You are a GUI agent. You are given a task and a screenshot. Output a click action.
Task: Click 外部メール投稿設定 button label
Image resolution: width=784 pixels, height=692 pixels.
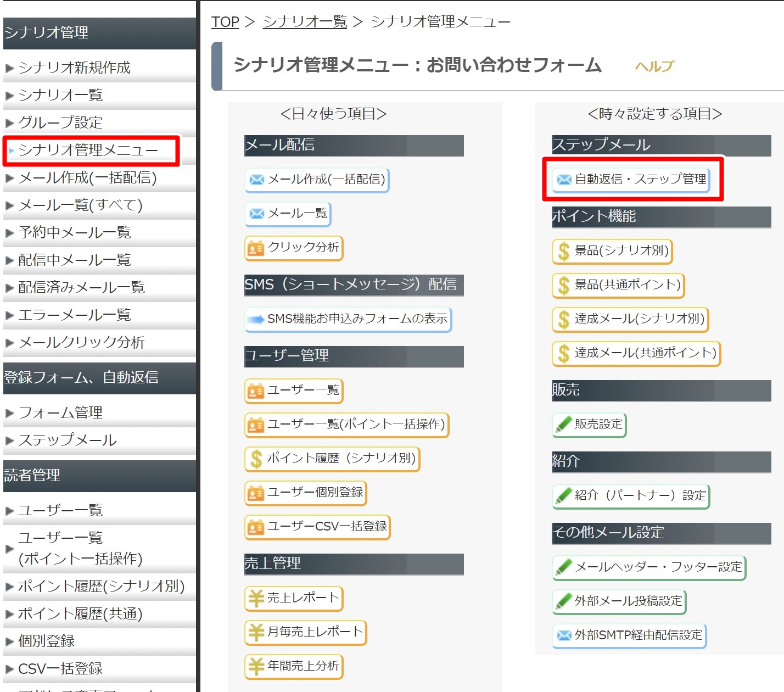tap(628, 601)
